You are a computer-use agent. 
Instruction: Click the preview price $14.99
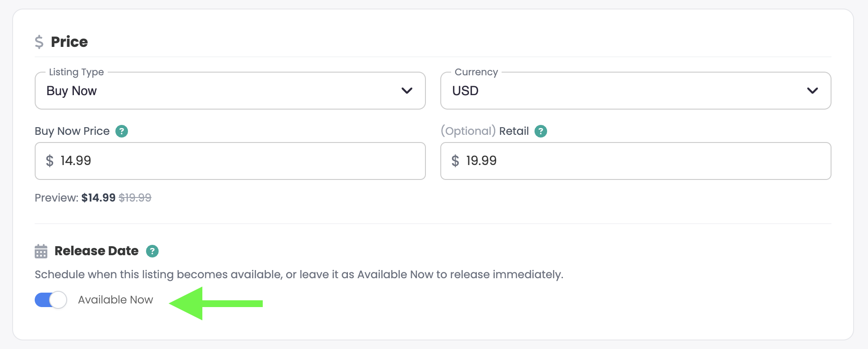coord(98,198)
